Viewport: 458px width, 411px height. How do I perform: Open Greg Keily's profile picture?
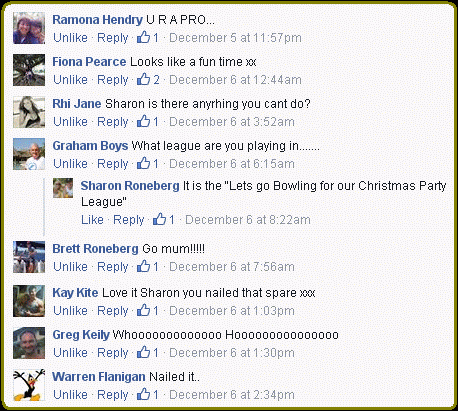pos(29,343)
